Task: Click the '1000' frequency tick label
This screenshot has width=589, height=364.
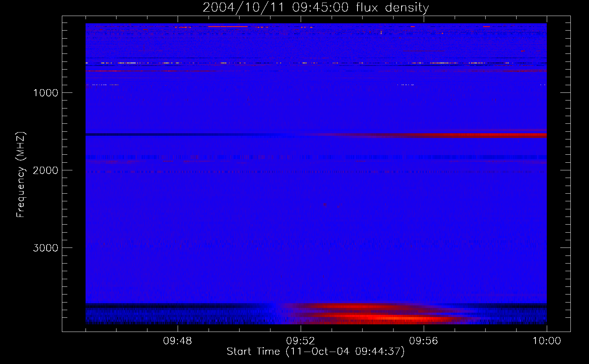Action: pyautogui.click(x=46, y=93)
